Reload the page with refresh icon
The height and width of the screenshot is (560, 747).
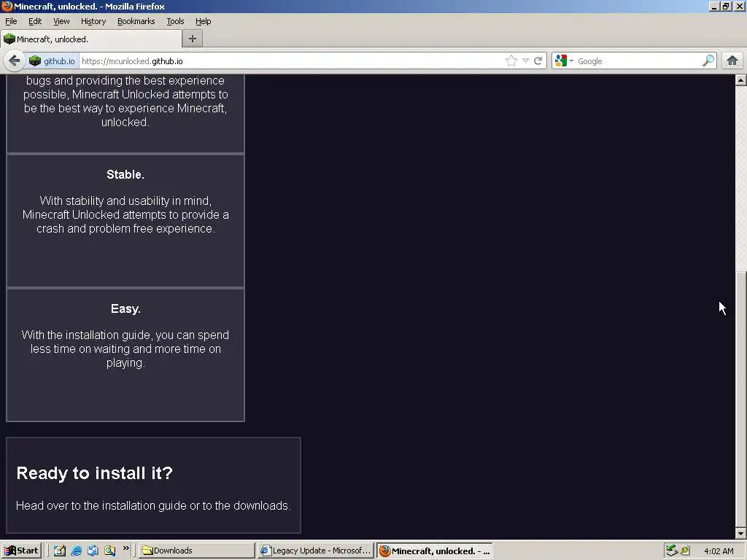tap(538, 61)
